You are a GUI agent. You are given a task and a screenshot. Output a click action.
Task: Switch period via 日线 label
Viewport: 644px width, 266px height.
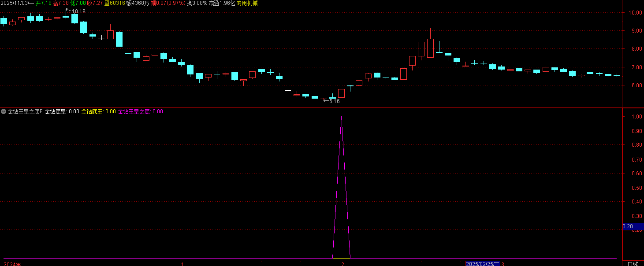[x=633, y=263]
